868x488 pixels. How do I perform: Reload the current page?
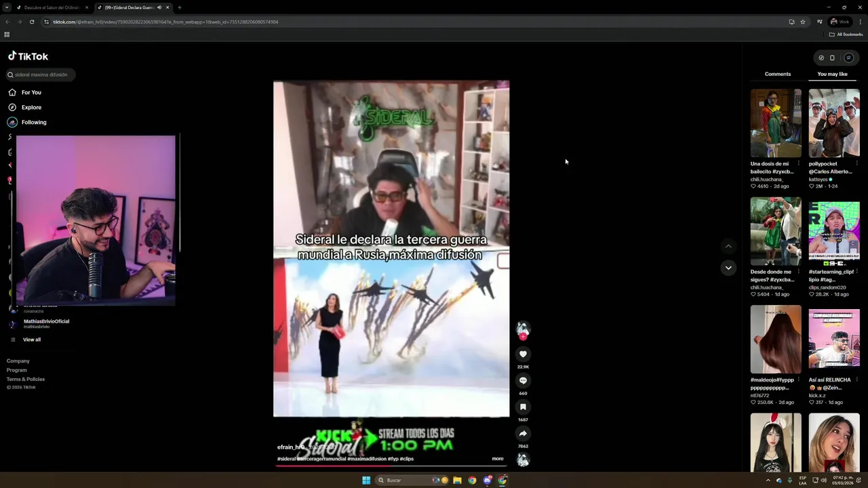(x=32, y=22)
